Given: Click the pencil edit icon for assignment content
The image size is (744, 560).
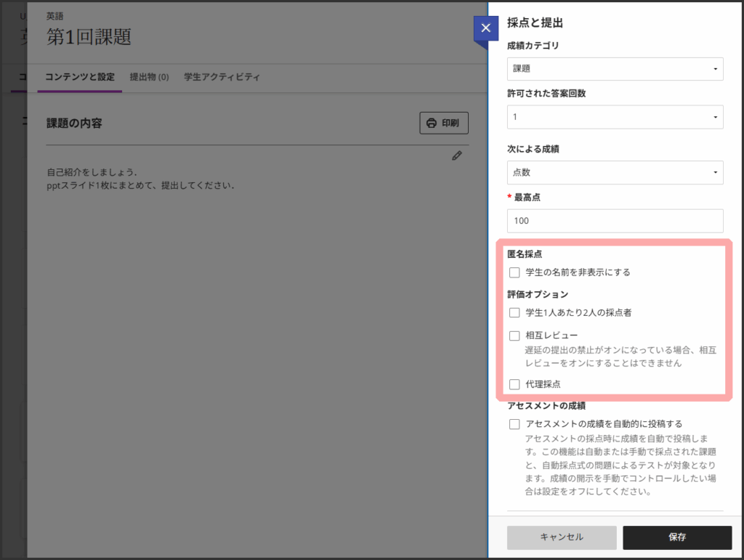Looking at the screenshot, I should coord(457,155).
